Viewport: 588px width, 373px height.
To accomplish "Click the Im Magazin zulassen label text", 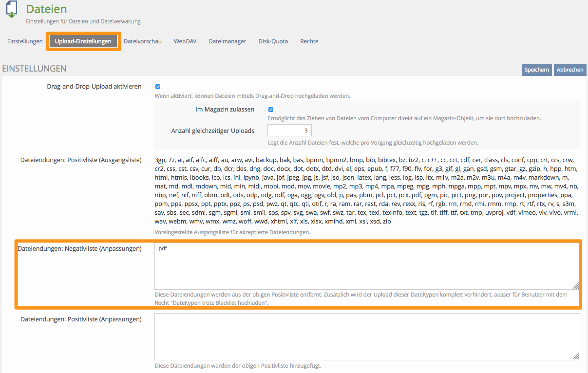I will [x=225, y=110].
